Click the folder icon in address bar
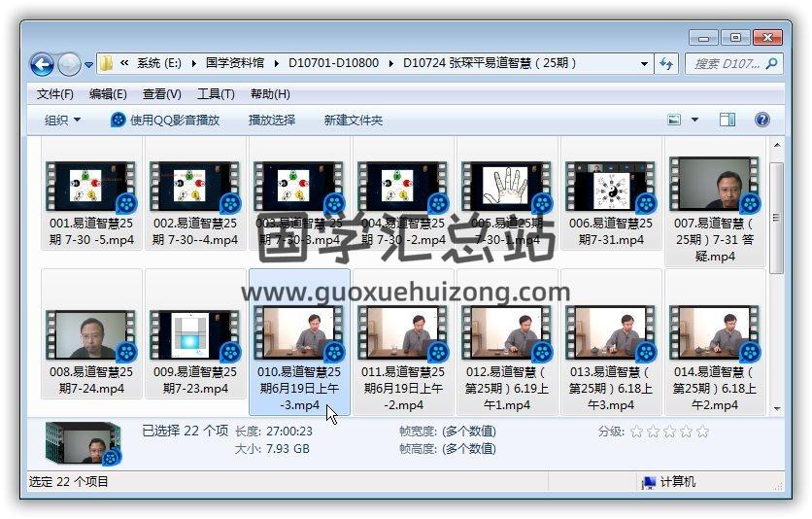The width and height of the screenshot is (812, 519). click(107, 63)
